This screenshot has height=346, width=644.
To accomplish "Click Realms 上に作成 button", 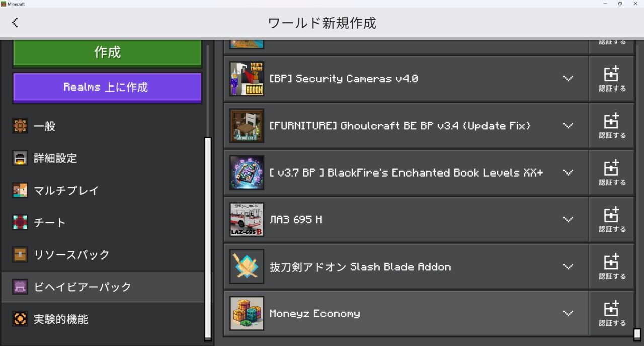I will (107, 88).
